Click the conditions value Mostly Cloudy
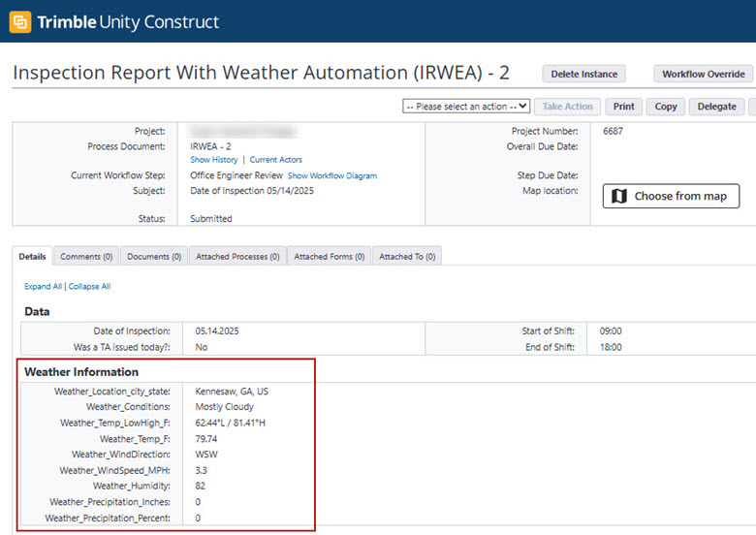Screen dimensions: 756x535 click(224, 407)
